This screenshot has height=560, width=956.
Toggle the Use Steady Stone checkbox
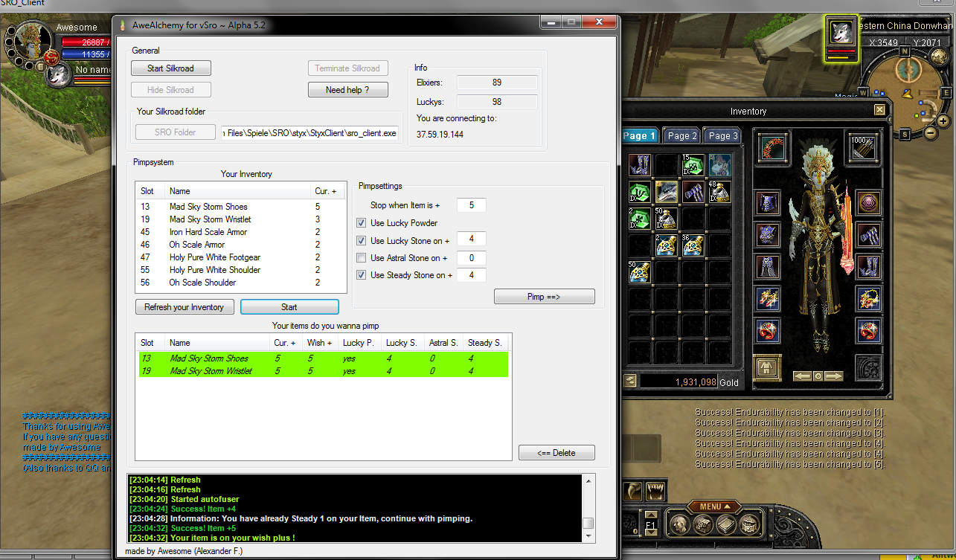coord(362,275)
